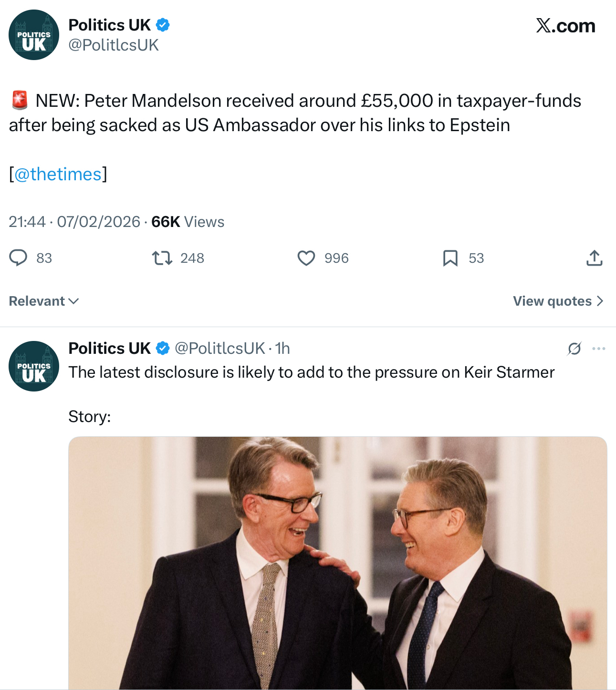Click the Grok slash-circle icon on reply
Viewport: 616px width, 690px height.
[574, 349]
